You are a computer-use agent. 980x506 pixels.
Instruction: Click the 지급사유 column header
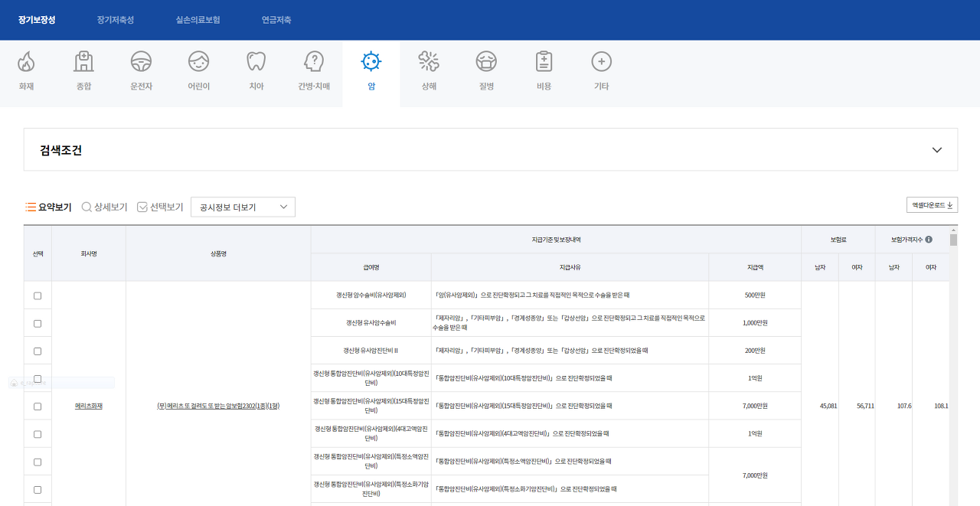570,267
